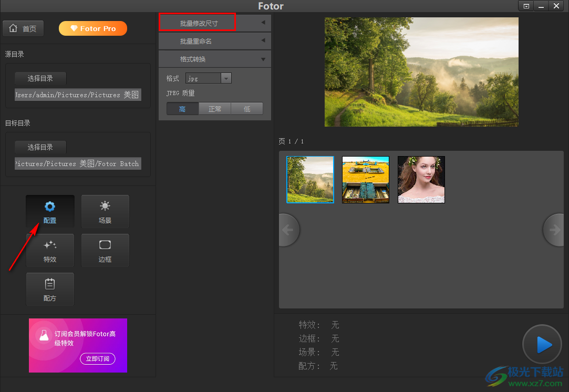Click the large forest preview image
The width and height of the screenshot is (569, 392).
(421, 72)
